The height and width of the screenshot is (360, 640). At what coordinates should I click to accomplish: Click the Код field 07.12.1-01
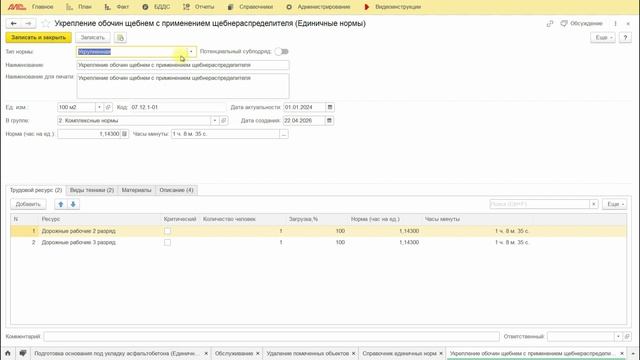click(x=178, y=107)
